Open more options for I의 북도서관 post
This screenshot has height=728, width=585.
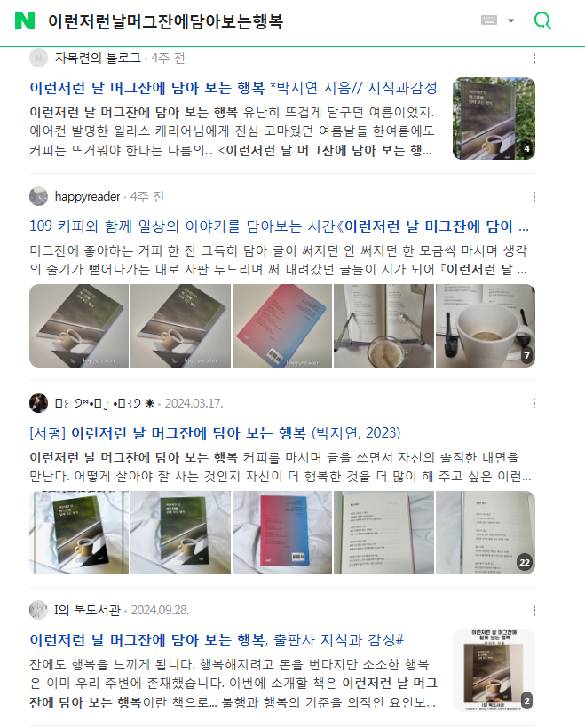(534, 611)
